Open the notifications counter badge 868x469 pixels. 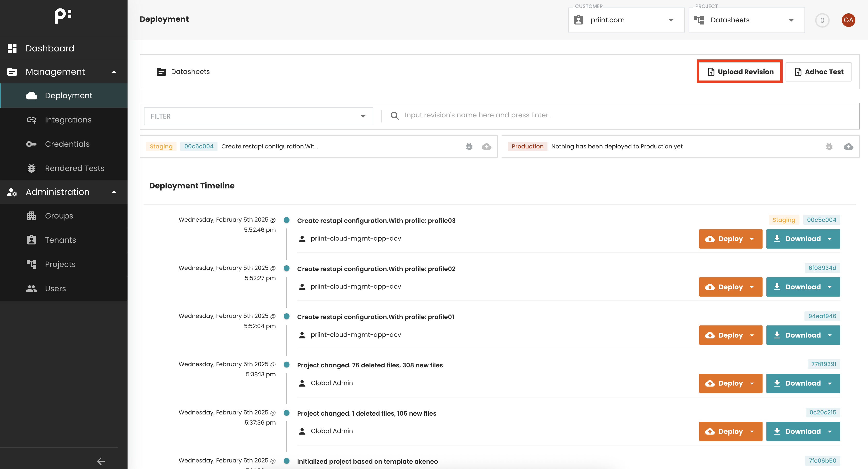(822, 20)
